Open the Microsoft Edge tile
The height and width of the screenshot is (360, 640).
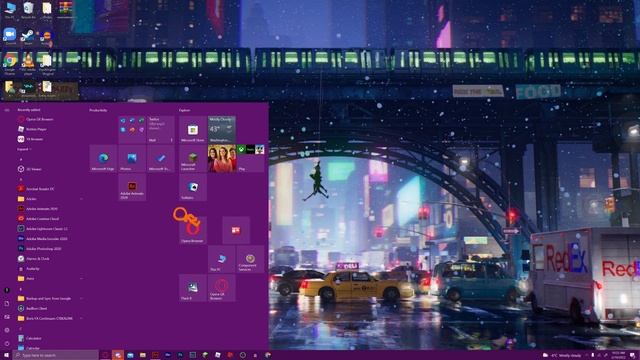[x=103, y=158]
